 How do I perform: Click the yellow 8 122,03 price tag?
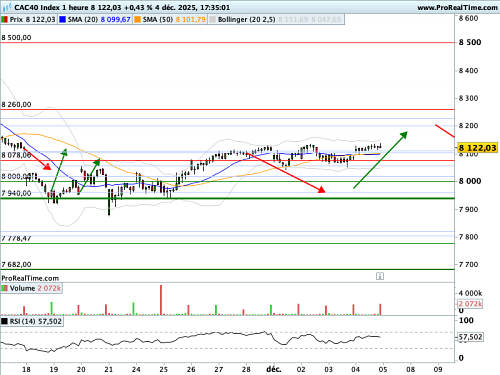(x=477, y=148)
